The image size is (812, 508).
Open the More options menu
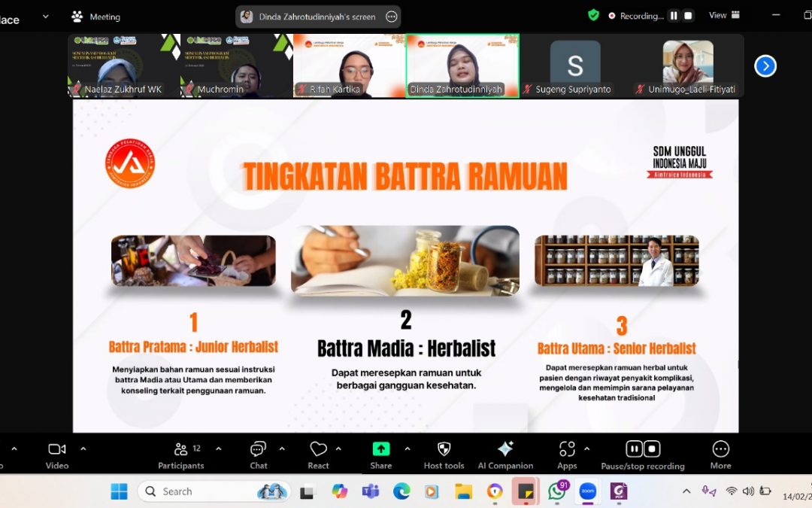(721, 455)
